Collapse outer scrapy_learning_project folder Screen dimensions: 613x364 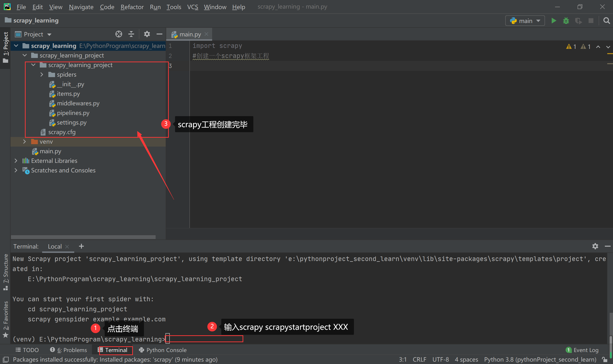pos(25,55)
